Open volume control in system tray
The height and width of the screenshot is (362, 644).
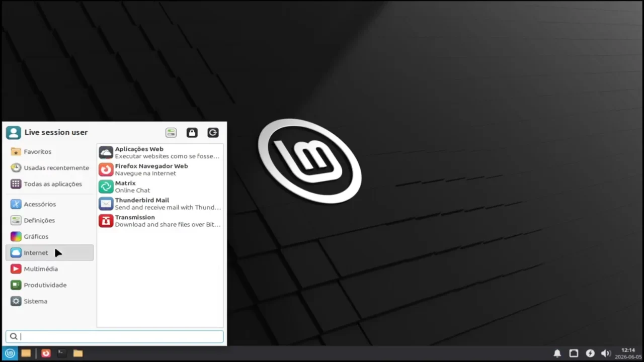[606, 353]
